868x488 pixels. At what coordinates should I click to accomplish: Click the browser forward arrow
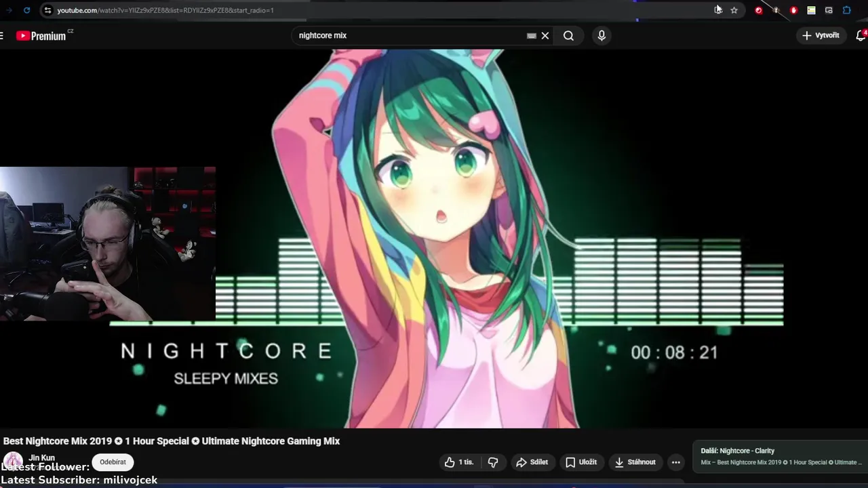[9, 10]
